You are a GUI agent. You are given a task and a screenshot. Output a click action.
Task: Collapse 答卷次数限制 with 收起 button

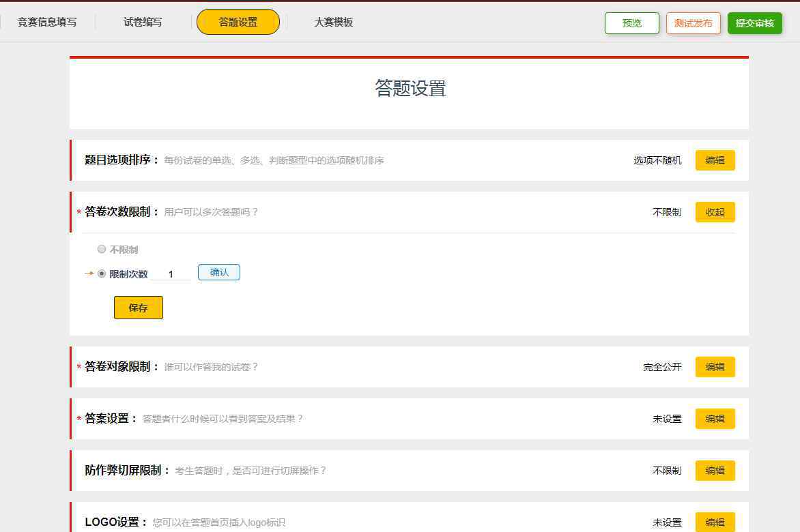[715, 212]
